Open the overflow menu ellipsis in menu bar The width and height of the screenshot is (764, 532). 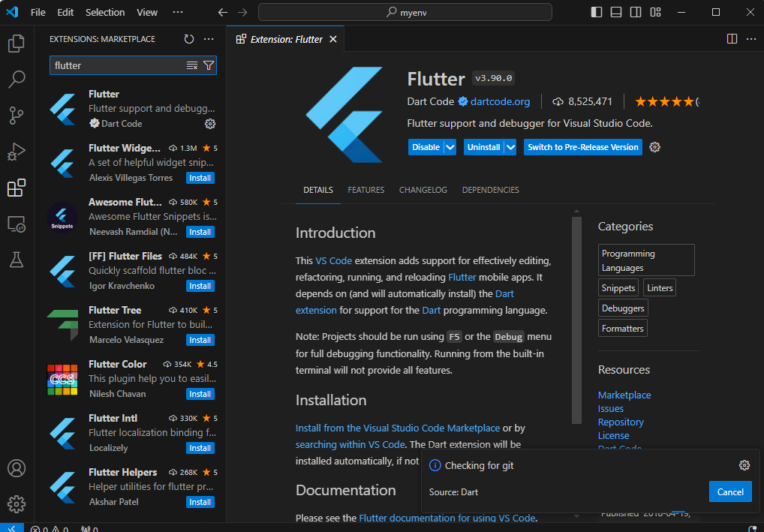pyautogui.click(x=178, y=12)
